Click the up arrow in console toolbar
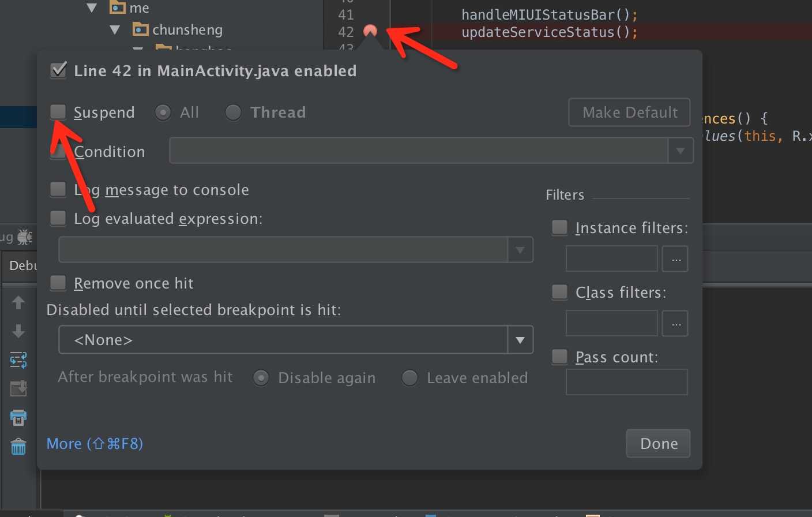 tap(18, 302)
